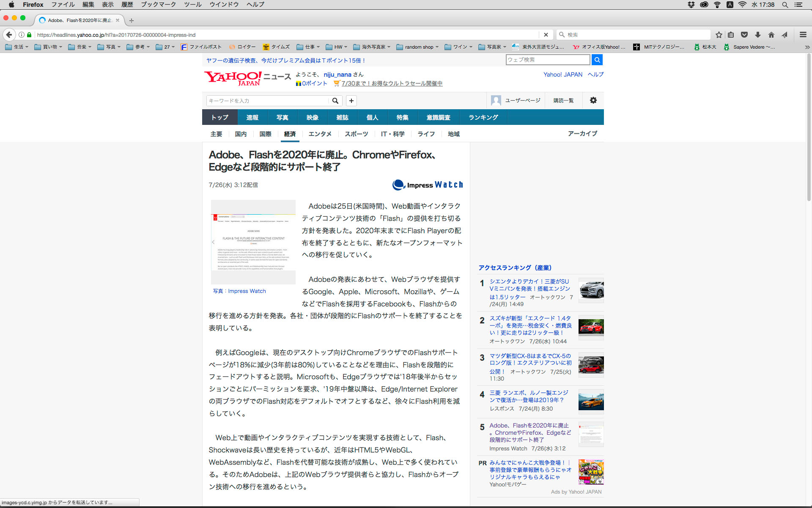Switch to the ランキング news tab
Image resolution: width=812 pixels, height=508 pixels.
pyautogui.click(x=483, y=117)
